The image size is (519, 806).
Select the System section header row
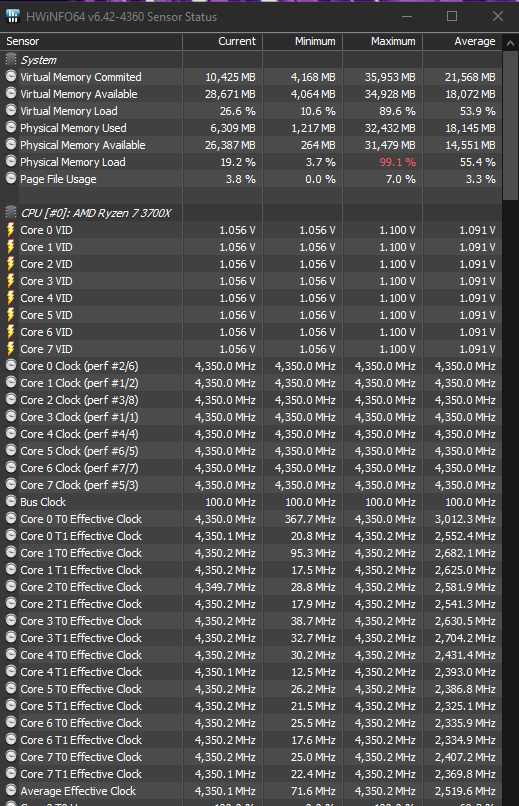pos(251,60)
